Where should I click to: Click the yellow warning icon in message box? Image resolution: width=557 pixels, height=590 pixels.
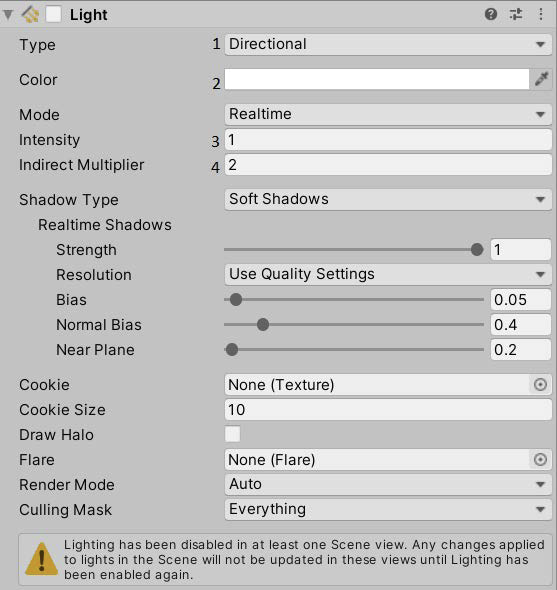point(41,560)
